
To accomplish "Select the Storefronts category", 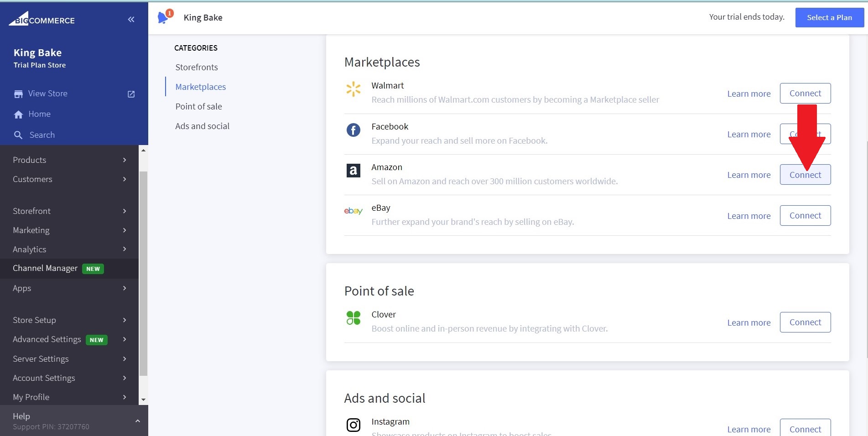I will [197, 67].
